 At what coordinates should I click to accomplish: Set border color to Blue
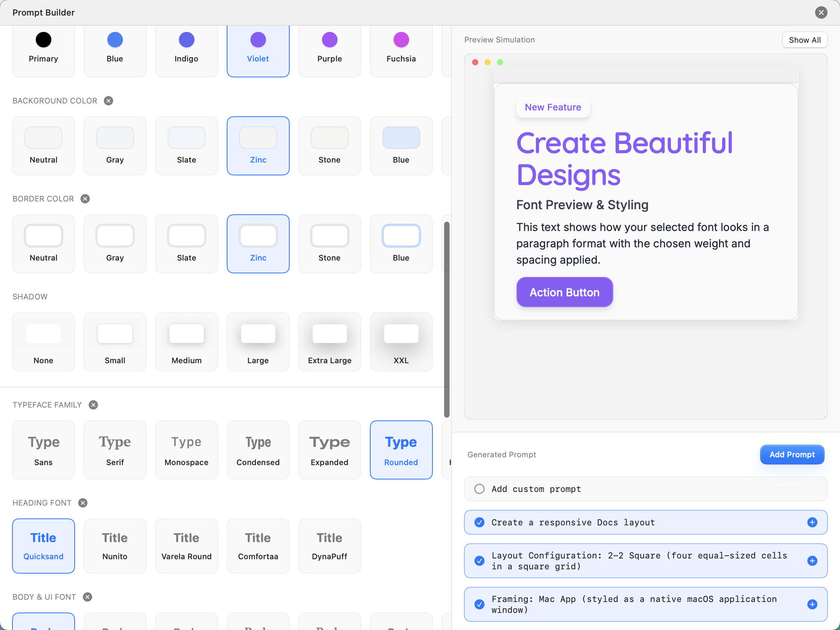coord(401,244)
